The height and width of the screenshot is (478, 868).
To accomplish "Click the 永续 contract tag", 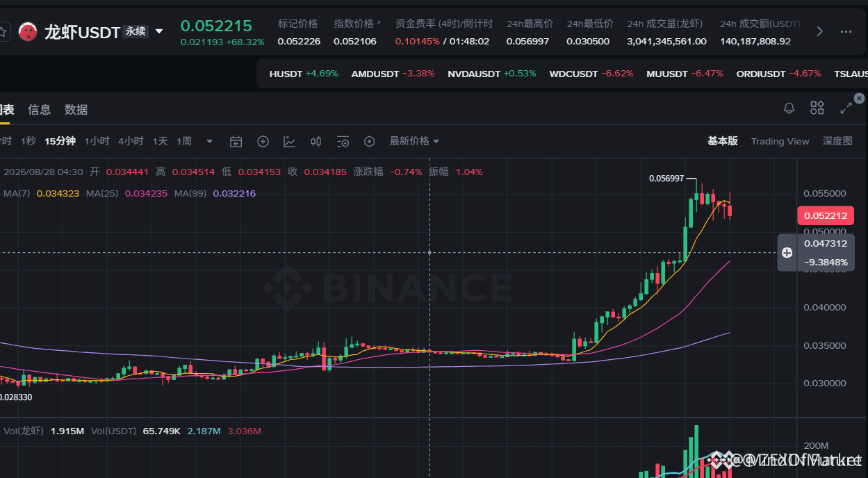I will (136, 31).
